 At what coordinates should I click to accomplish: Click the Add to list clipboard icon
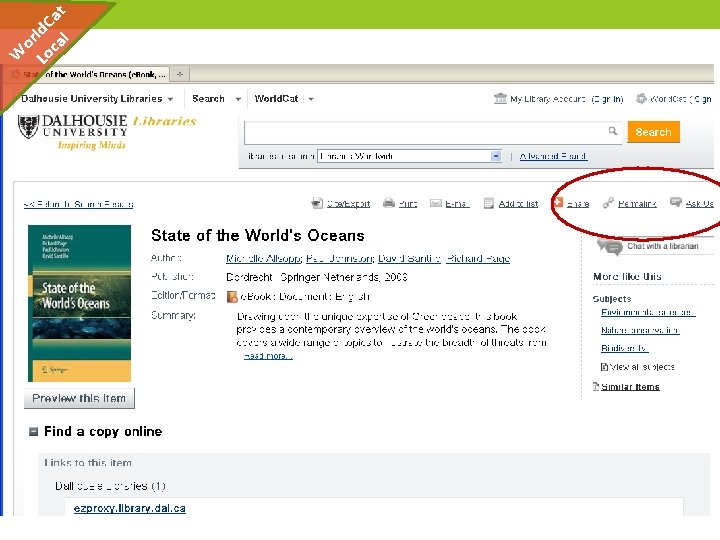click(489, 203)
